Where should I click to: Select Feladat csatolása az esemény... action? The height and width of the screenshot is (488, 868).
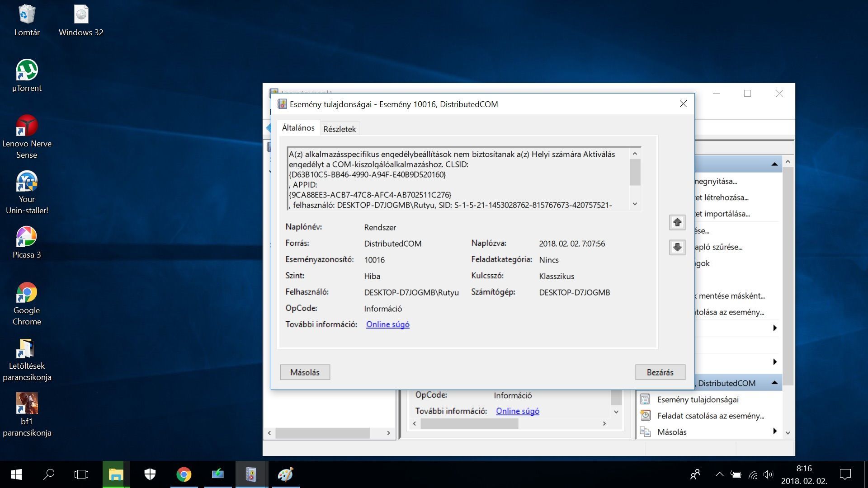711,416
